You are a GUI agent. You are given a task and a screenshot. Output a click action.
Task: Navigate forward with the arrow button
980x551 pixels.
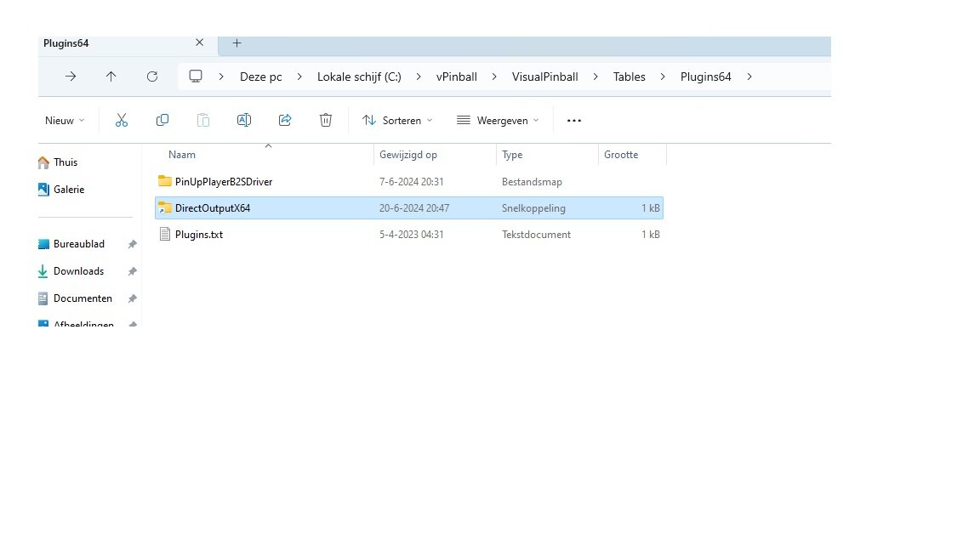pos(71,77)
